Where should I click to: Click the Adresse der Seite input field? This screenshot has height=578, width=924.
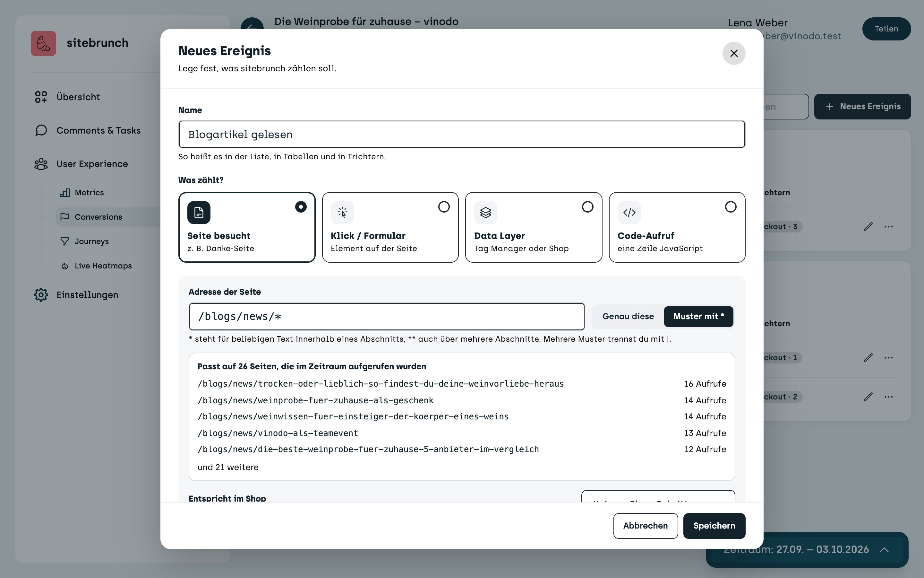click(x=386, y=317)
